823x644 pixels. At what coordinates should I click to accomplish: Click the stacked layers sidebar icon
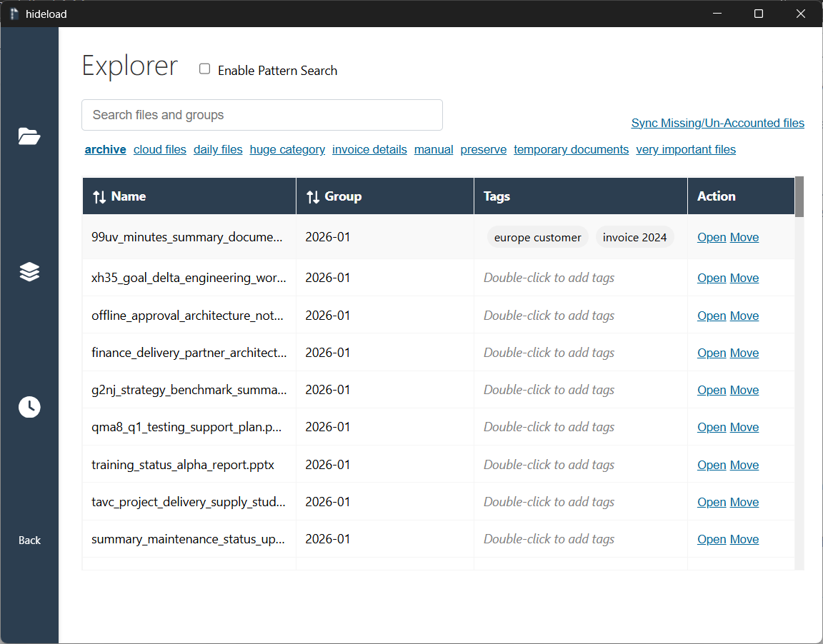(29, 272)
